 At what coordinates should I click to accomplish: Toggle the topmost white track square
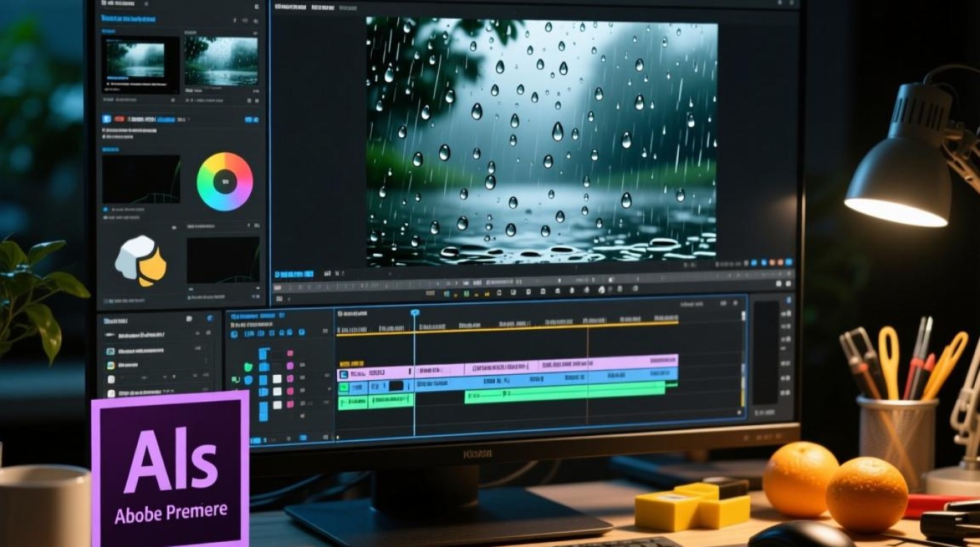coord(277,379)
